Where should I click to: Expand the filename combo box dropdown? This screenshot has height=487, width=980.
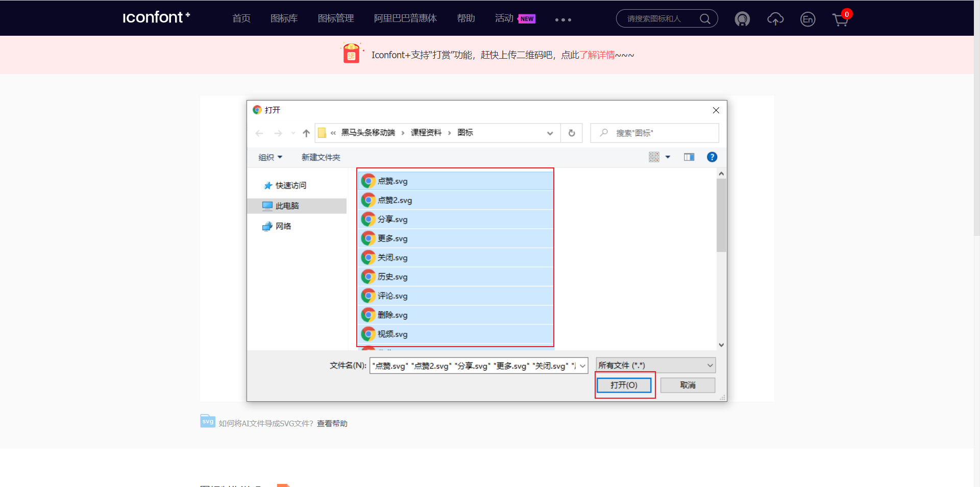[582, 366]
